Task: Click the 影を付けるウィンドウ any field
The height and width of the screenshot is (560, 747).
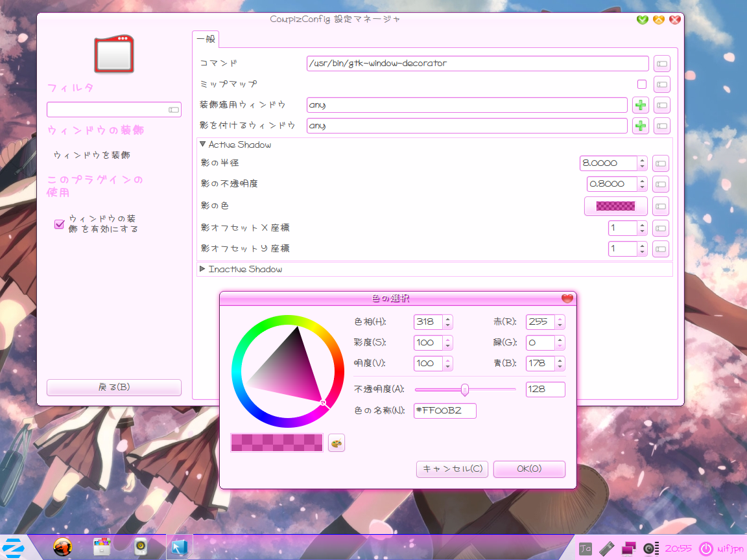Action: [x=467, y=126]
